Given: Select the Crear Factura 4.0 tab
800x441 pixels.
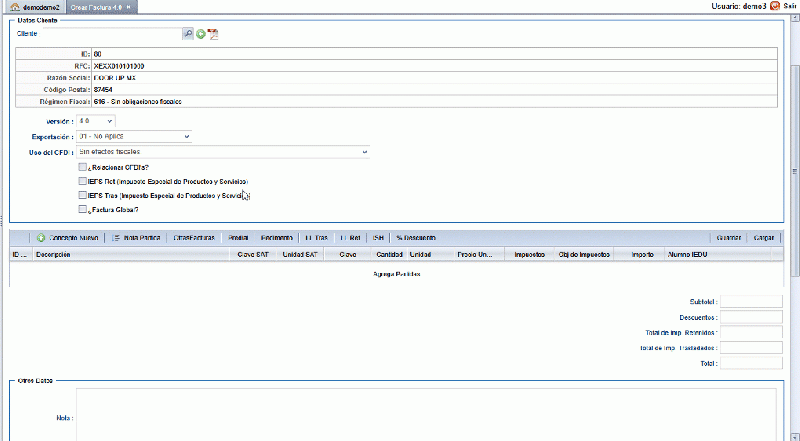Looking at the screenshot, I should [101, 7].
